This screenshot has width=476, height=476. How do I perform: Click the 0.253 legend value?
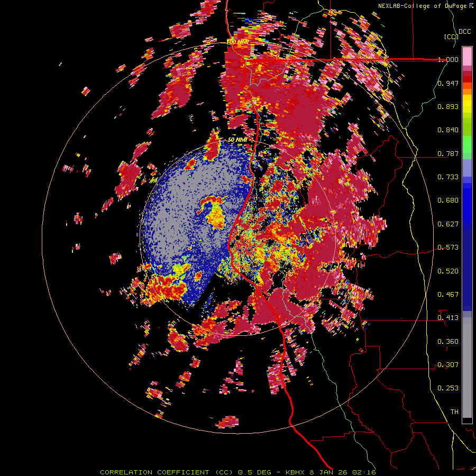click(448, 388)
